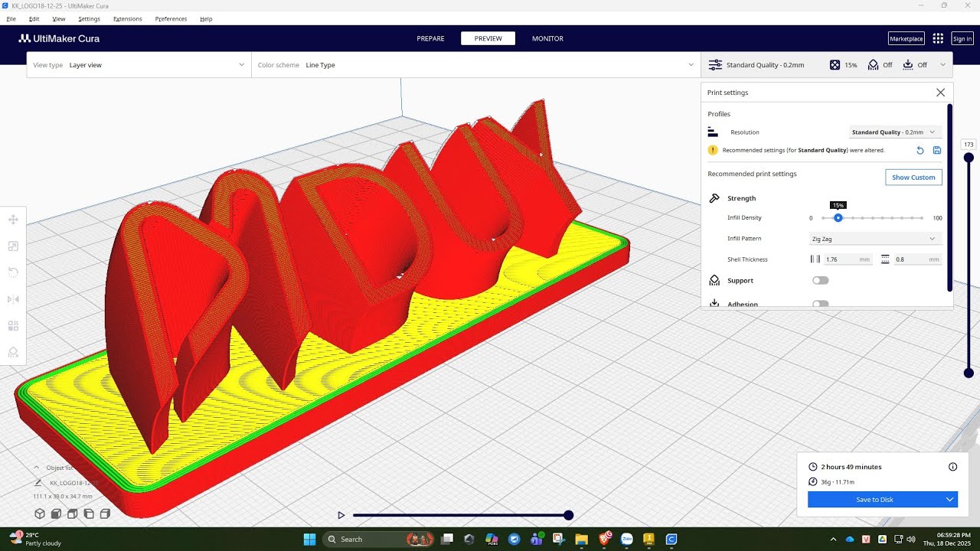980x551 pixels.
Task: Close the Print settings panel
Action: (940, 93)
